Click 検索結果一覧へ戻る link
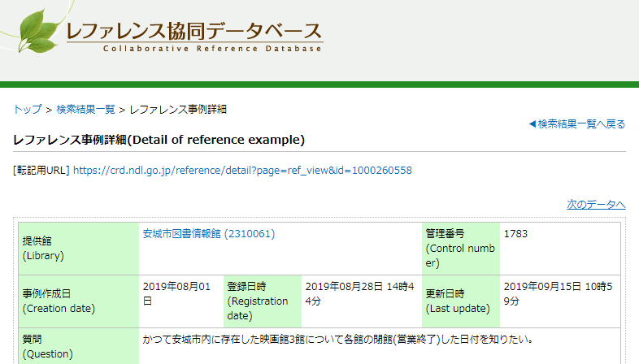Screen dimensions: 639x364 coord(577,124)
